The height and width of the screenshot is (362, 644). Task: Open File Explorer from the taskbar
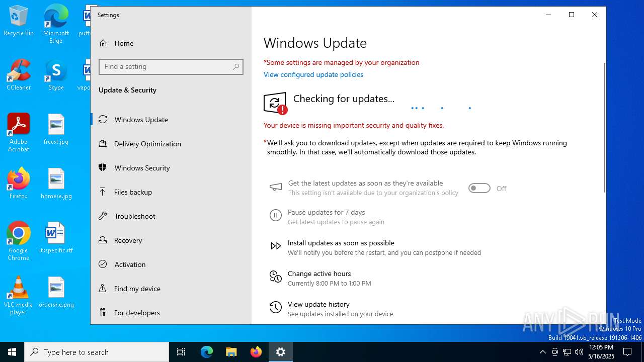[x=231, y=352]
